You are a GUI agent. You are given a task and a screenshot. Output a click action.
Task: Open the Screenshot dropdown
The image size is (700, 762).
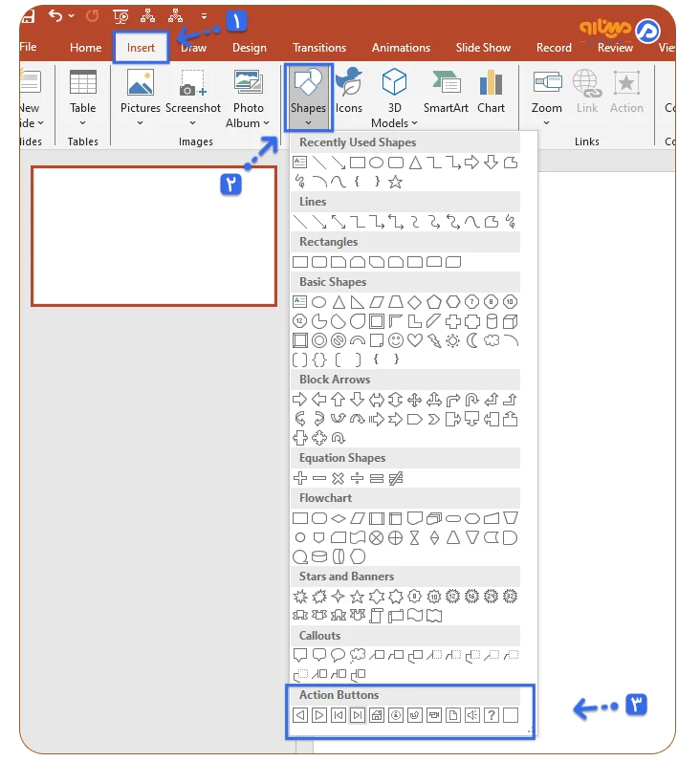[193, 98]
